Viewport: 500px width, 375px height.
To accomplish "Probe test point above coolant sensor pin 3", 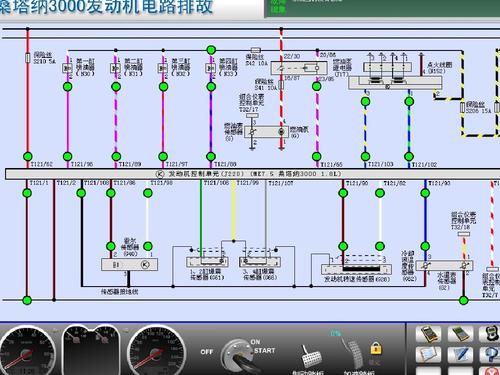I will 425,246.
